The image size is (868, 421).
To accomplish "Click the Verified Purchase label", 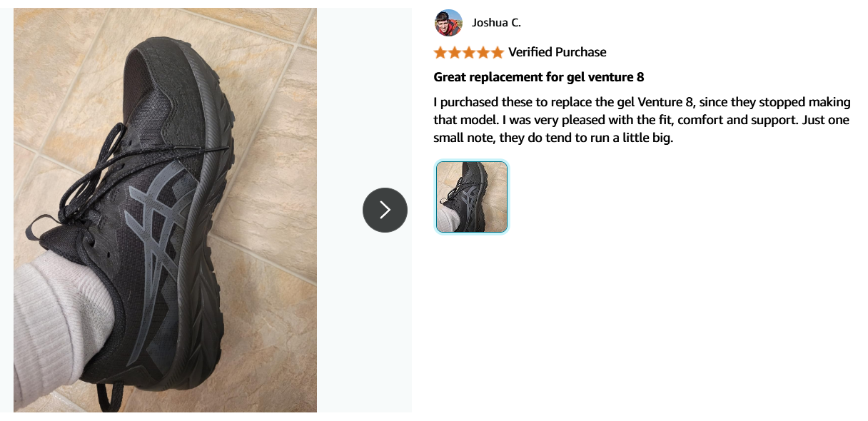I will pyautogui.click(x=557, y=52).
